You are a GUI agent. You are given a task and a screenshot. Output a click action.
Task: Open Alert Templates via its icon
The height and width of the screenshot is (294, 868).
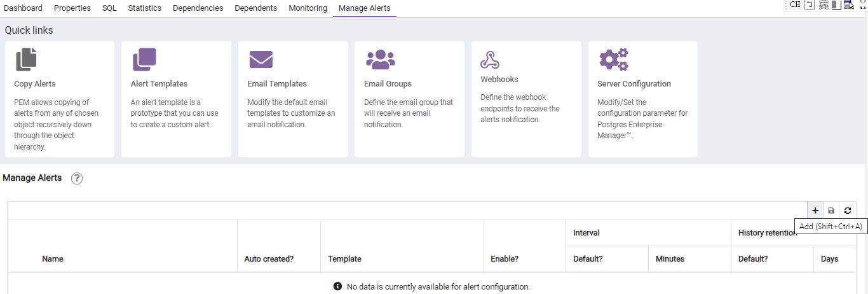click(144, 59)
